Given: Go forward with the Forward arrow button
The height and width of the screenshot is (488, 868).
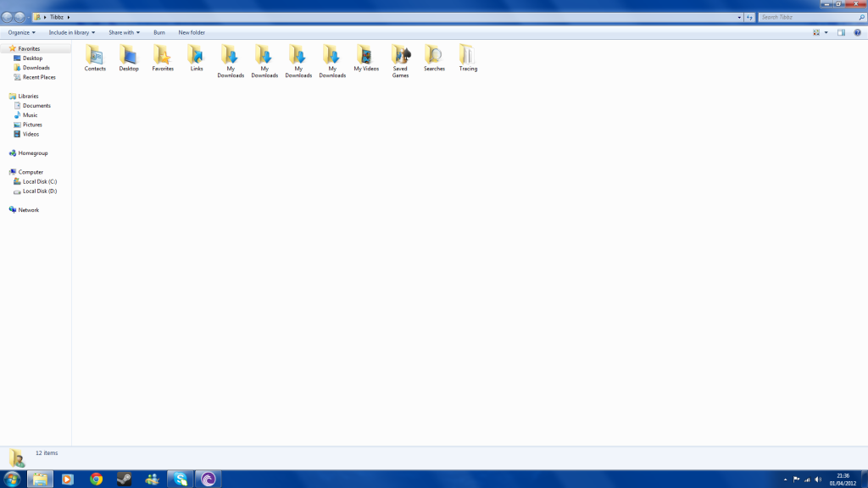Looking at the screenshot, I should click(x=19, y=17).
